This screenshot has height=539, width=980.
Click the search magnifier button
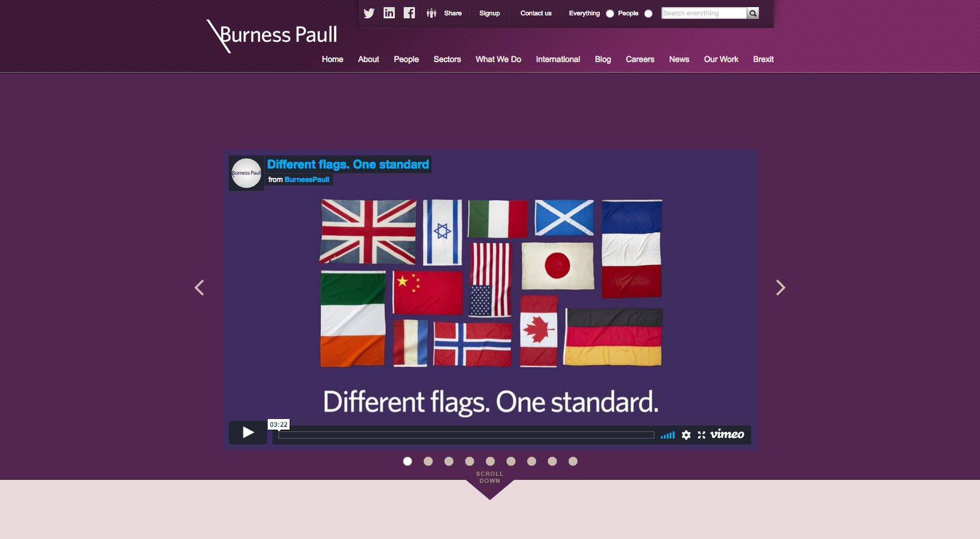(752, 13)
